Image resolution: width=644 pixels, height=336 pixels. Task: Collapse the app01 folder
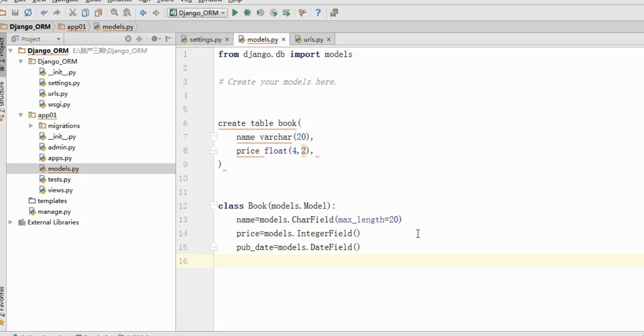(x=21, y=115)
